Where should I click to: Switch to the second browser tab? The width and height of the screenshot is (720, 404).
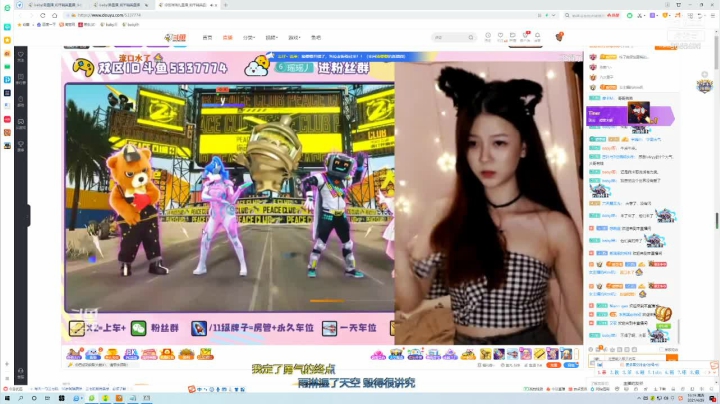(120, 5)
